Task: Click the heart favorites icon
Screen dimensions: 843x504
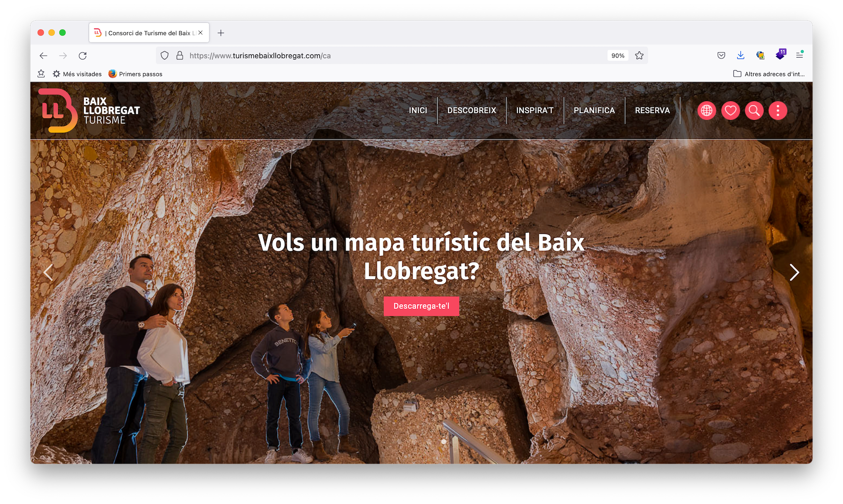Action: (x=730, y=111)
